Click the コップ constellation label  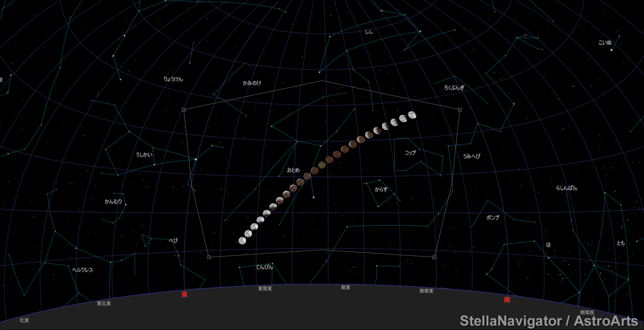(x=410, y=153)
